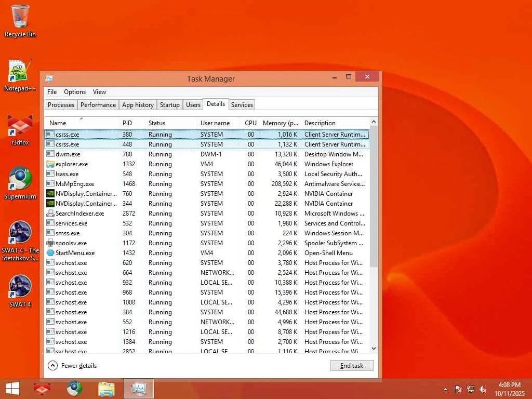Click the SearchIndexer.exe magnifier icon
The image size is (532, 399).
coord(50,214)
